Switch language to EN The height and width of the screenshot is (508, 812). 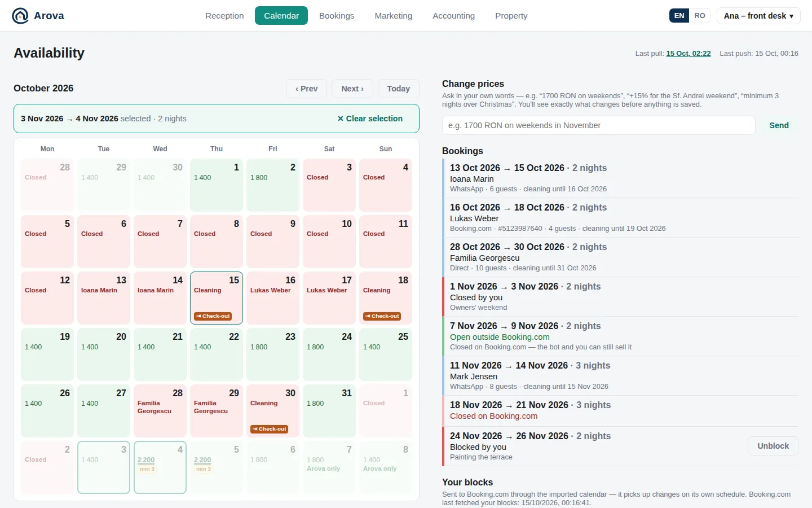[x=679, y=16]
